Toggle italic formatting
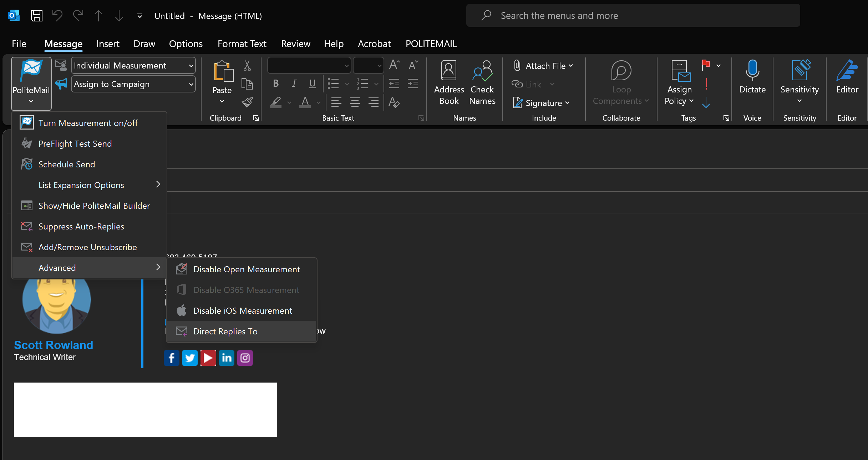Screen dimensions: 868x460 (x=294, y=84)
